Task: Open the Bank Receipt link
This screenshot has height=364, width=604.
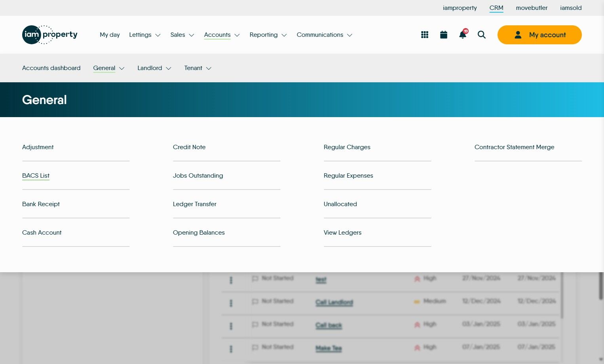Action: (41, 204)
